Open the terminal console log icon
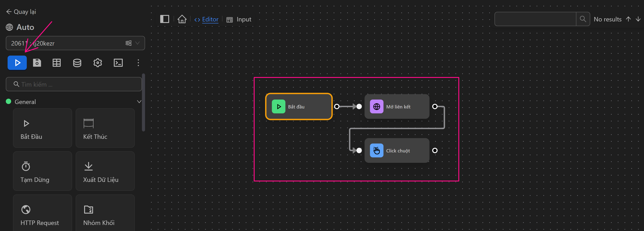The width and height of the screenshot is (644, 231). click(118, 63)
